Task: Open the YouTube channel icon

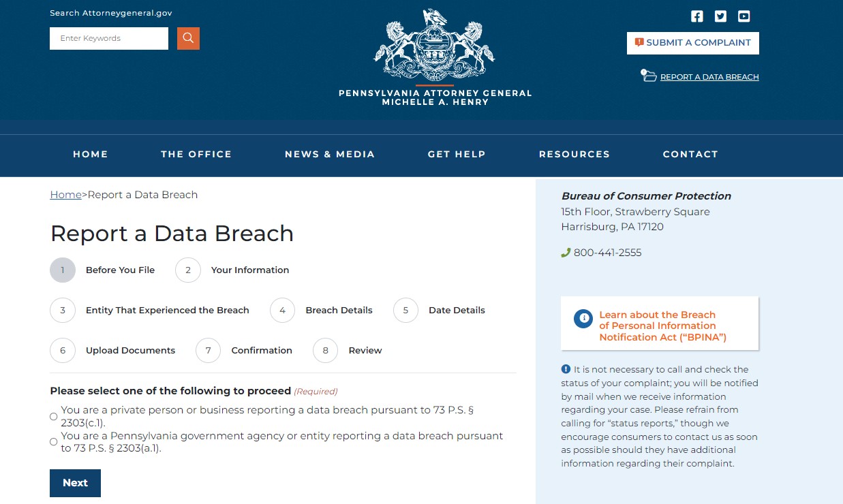Action: point(744,16)
